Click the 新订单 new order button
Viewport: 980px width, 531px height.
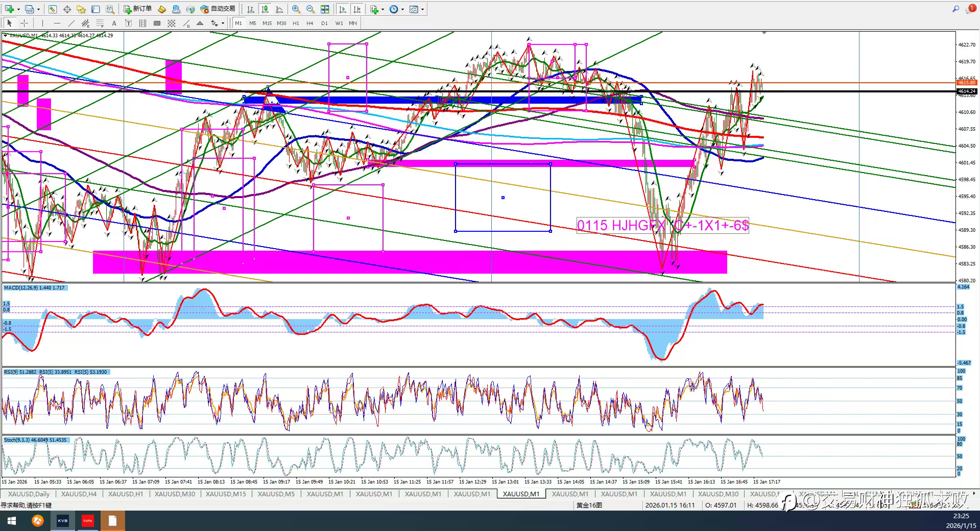(137, 9)
